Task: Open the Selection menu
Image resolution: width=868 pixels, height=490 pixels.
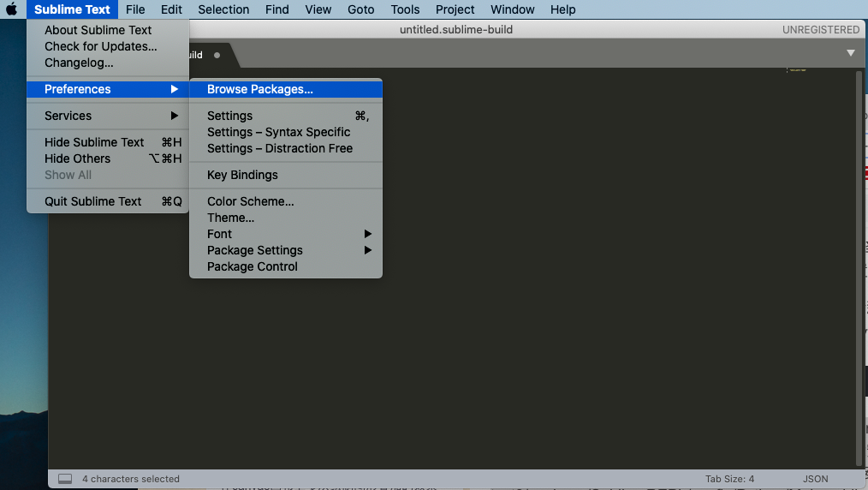Action: pos(223,9)
